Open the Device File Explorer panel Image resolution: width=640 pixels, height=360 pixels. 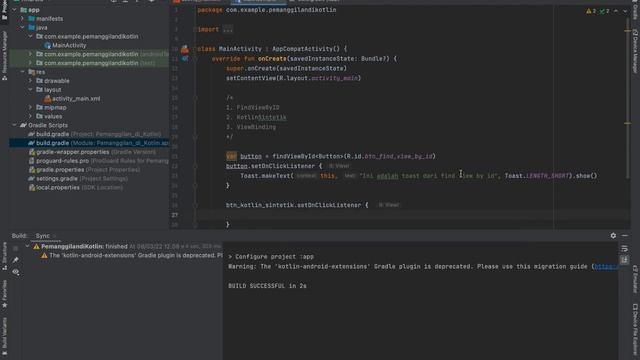(x=635, y=329)
